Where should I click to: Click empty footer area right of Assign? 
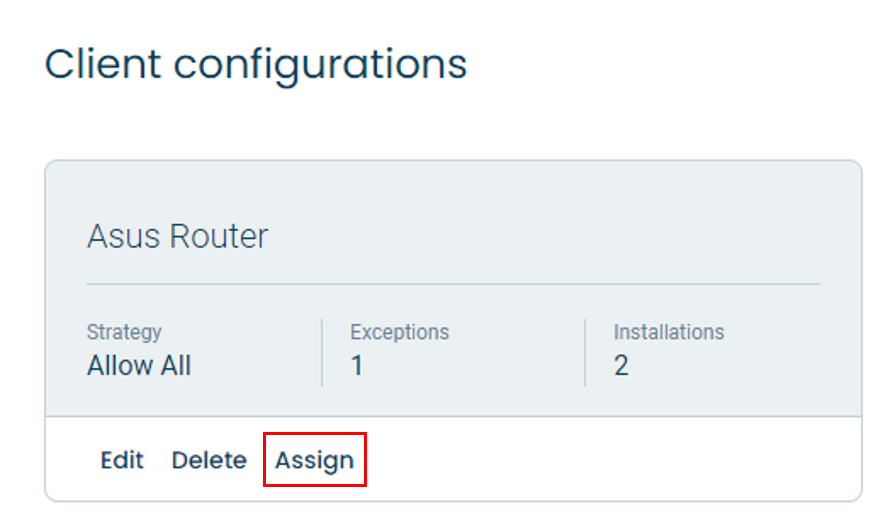click(x=614, y=459)
